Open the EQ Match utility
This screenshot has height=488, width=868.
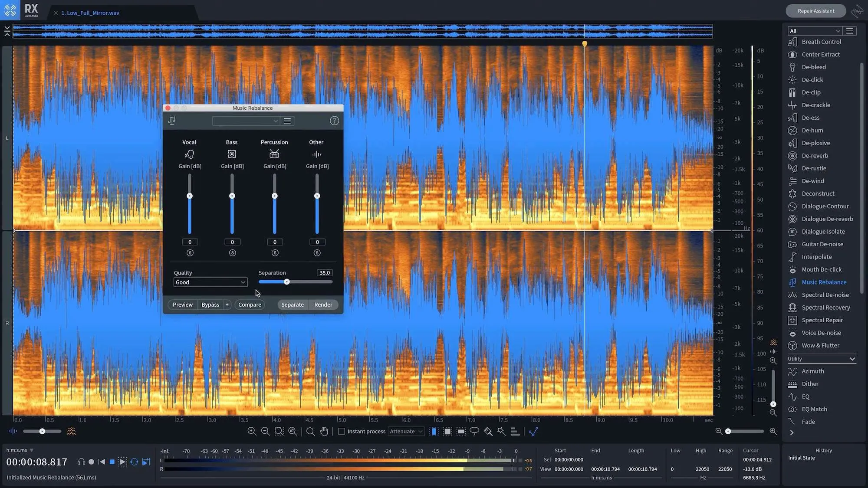(x=813, y=409)
